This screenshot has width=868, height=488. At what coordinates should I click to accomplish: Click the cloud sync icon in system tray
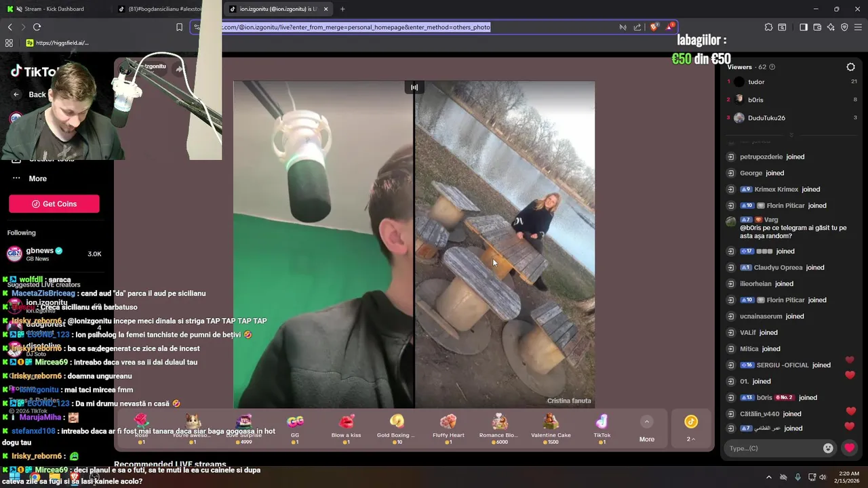783,477
